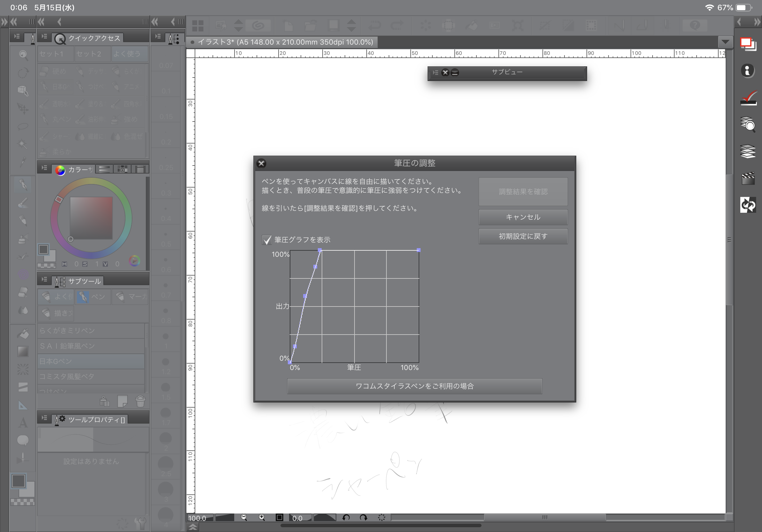Click the pressure curve top-right control point
The width and height of the screenshot is (762, 532).
[x=419, y=250]
